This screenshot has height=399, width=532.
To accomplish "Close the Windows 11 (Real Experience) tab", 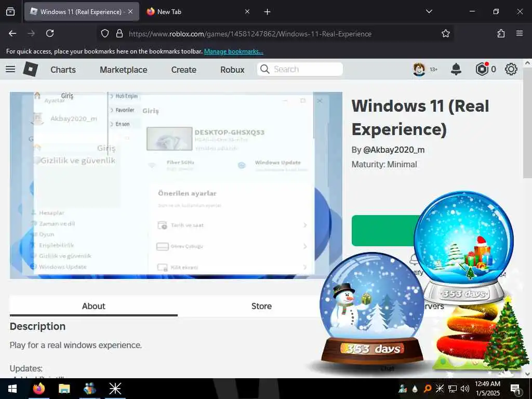I will 130,11.
